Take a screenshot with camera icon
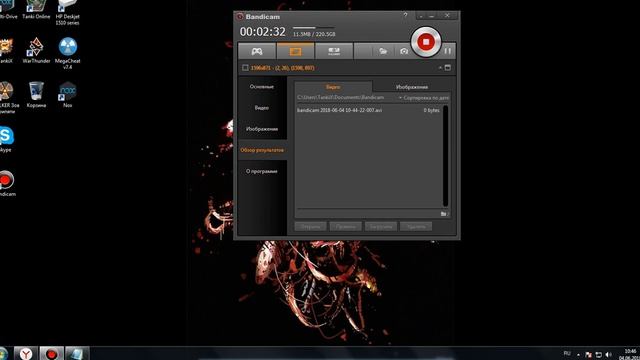The image size is (640, 360). (404, 51)
